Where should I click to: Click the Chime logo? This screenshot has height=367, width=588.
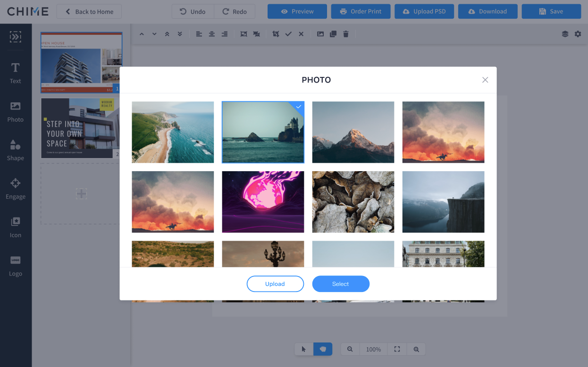coord(28,11)
